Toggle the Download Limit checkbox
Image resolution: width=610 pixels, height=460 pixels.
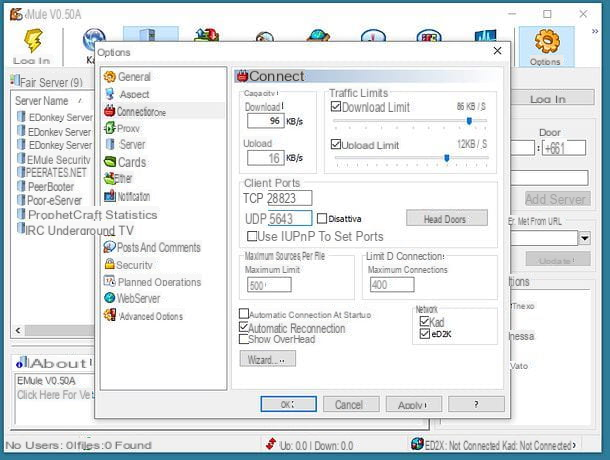coord(336,106)
